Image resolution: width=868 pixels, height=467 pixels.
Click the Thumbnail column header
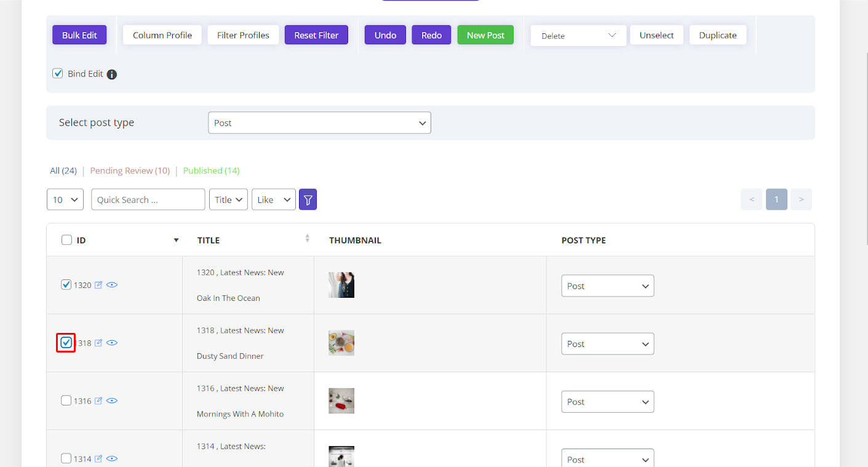pyautogui.click(x=355, y=240)
